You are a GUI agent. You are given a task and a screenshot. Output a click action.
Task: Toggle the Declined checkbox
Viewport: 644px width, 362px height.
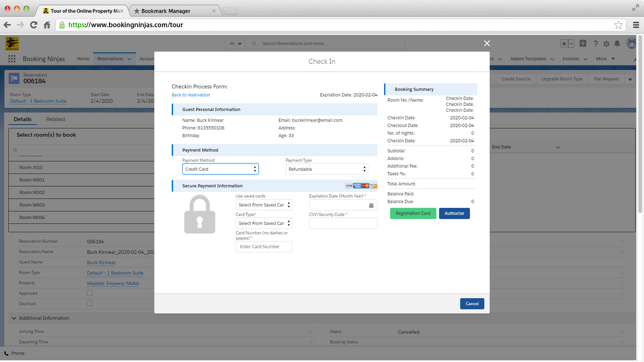point(90,303)
